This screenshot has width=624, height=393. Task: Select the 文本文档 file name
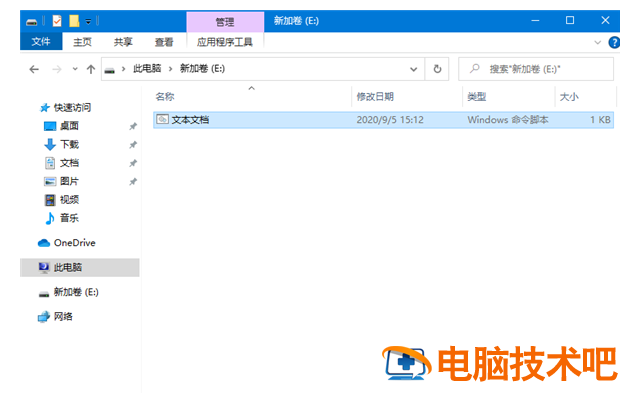tap(190, 119)
